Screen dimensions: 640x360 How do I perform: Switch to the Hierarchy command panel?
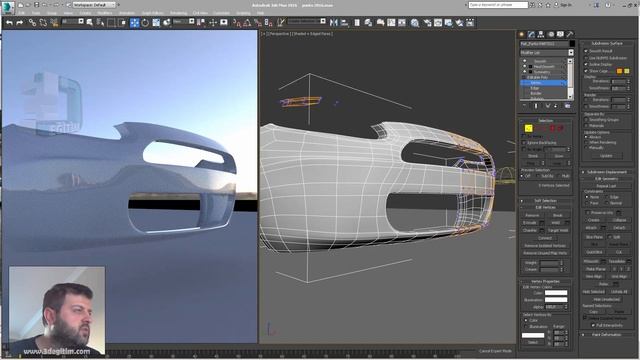tap(541, 34)
